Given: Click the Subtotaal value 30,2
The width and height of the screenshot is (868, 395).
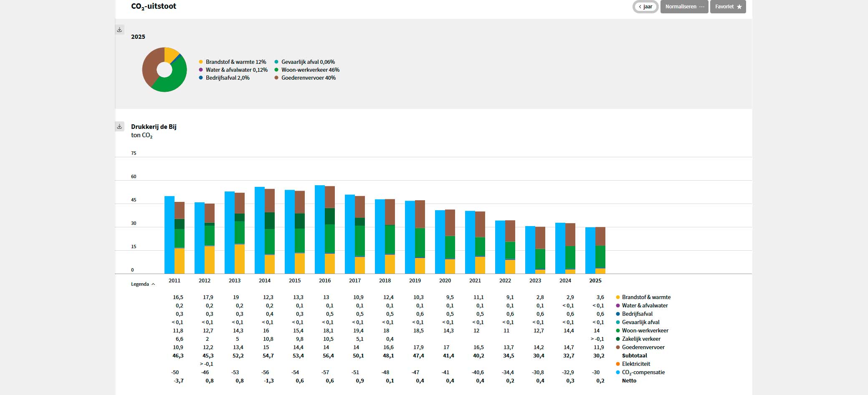Looking at the screenshot, I should [x=599, y=356].
